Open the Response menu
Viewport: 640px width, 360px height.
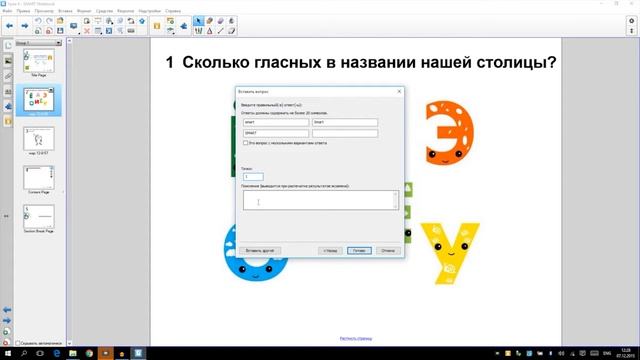(125, 11)
